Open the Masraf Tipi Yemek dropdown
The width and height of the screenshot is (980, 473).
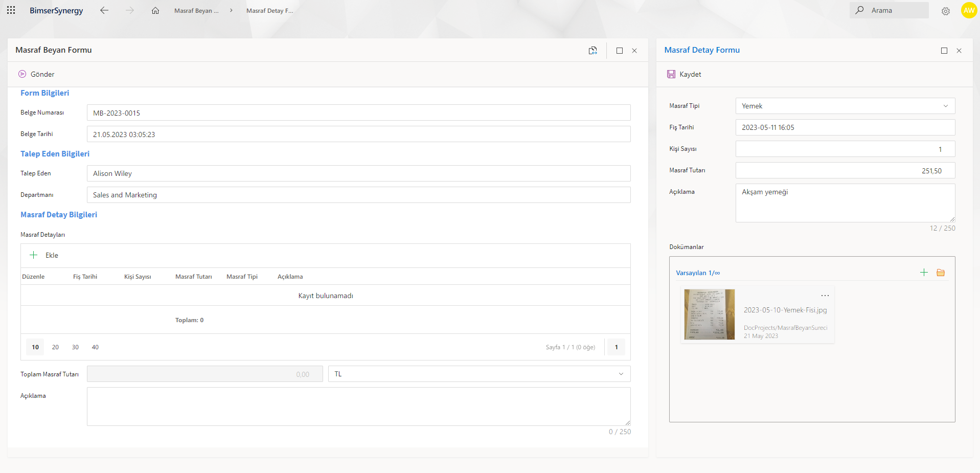pos(845,106)
